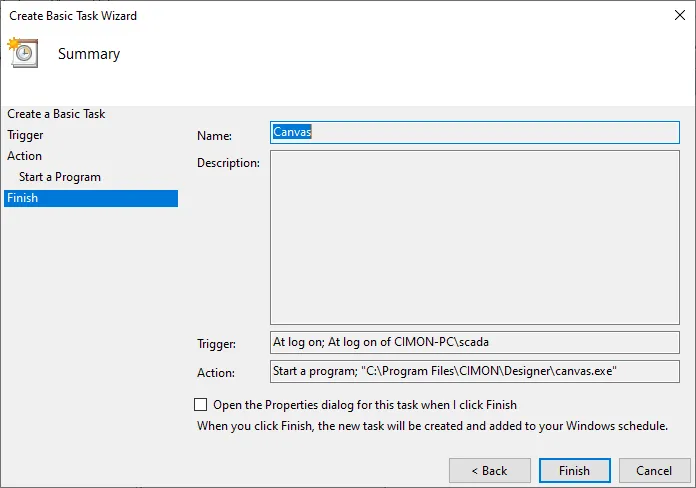This screenshot has width=696, height=488.
Task: Enable Open the Properties dialog checkbox
Action: pyautogui.click(x=201, y=405)
